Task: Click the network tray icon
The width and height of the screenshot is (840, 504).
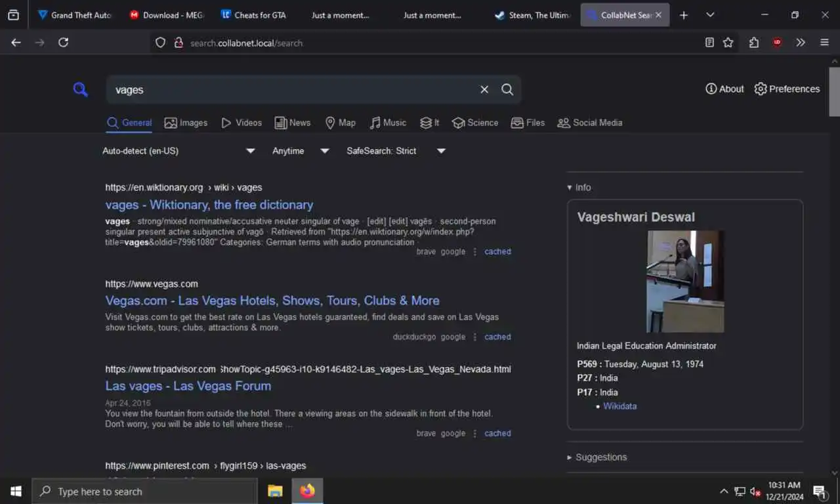Action: coord(740,491)
